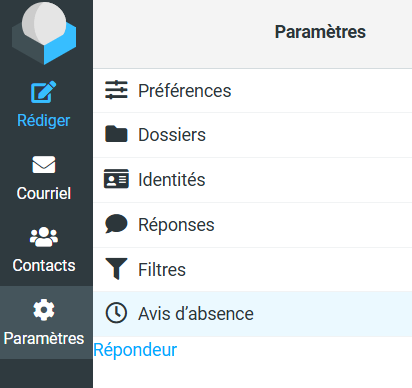Click the Contacts people icon

click(x=44, y=237)
